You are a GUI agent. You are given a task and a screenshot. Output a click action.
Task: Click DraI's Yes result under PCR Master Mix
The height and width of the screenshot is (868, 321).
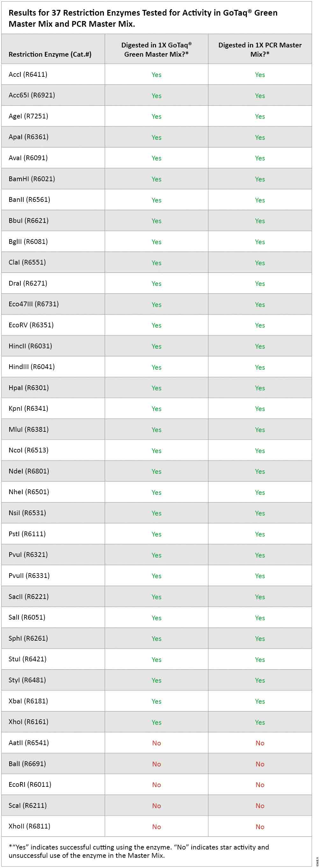coord(260,283)
